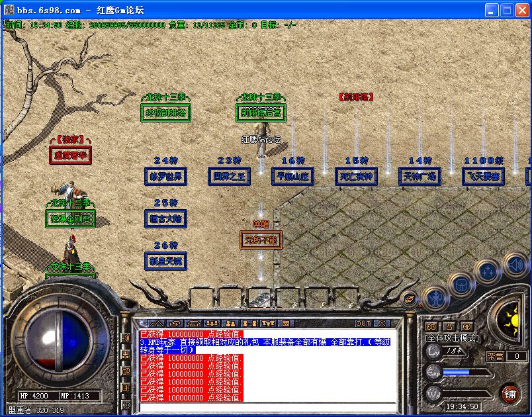Select quick belt slot 4
Screen dimensions: 532x417
click(287, 297)
